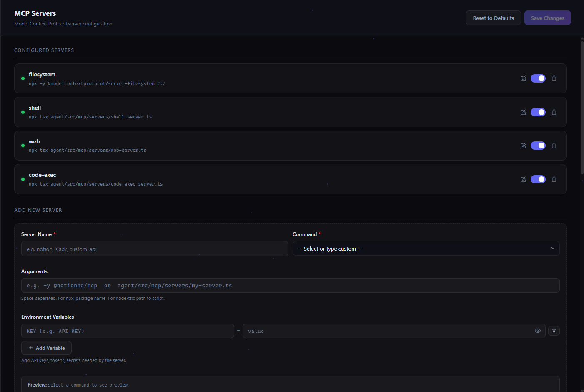Show the environment variable value
Image resolution: width=584 pixels, height=392 pixels.
coord(538,331)
